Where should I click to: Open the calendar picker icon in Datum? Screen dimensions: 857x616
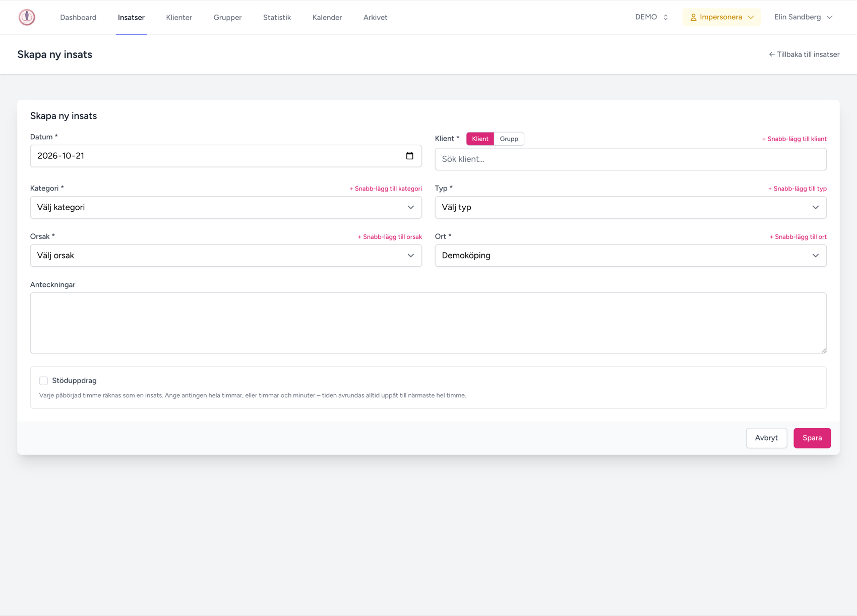[410, 156]
